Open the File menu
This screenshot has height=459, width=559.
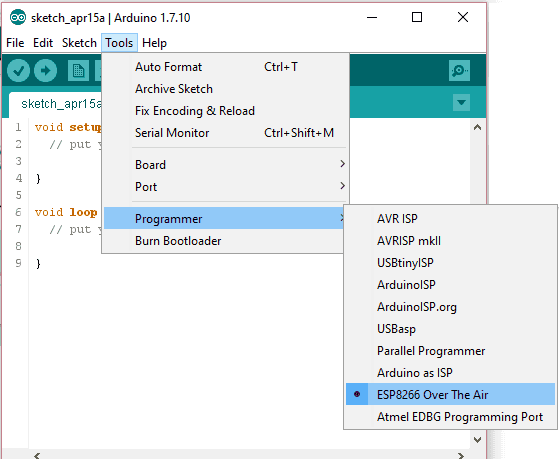pyautogui.click(x=15, y=43)
